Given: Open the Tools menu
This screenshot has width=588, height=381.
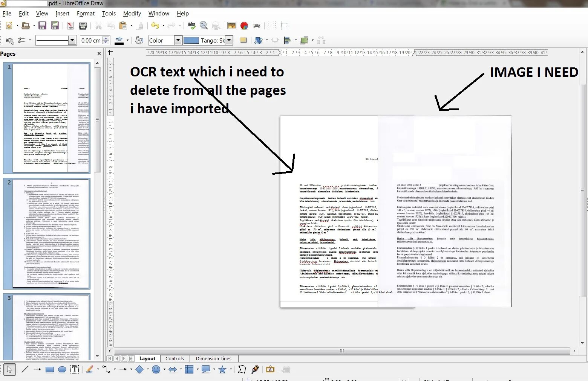Looking at the screenshot, I should 109,14.
